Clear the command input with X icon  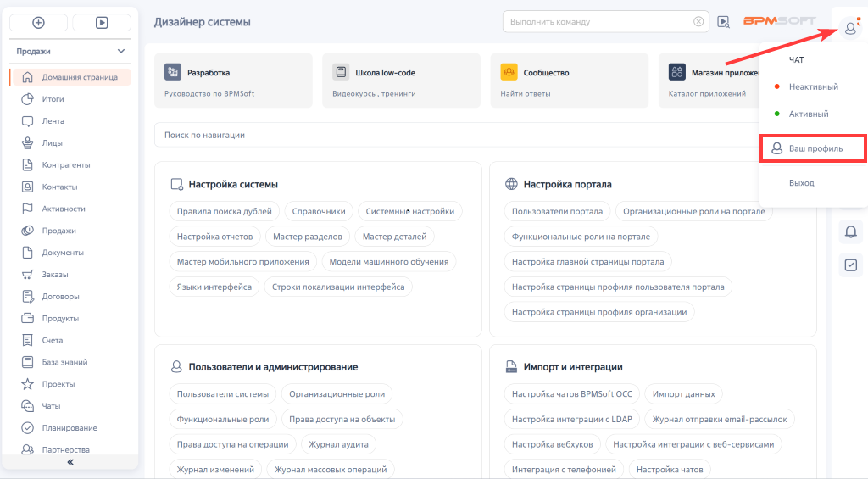pos(698,22)
